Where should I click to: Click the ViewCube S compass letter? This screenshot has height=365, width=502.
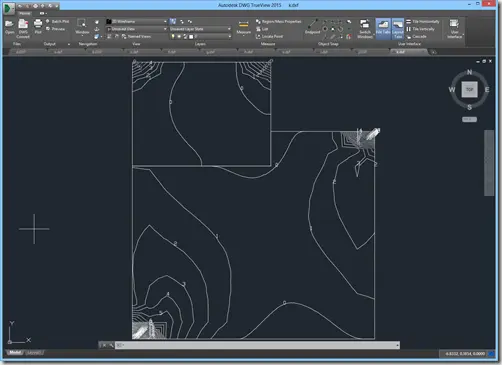point(469,107)
